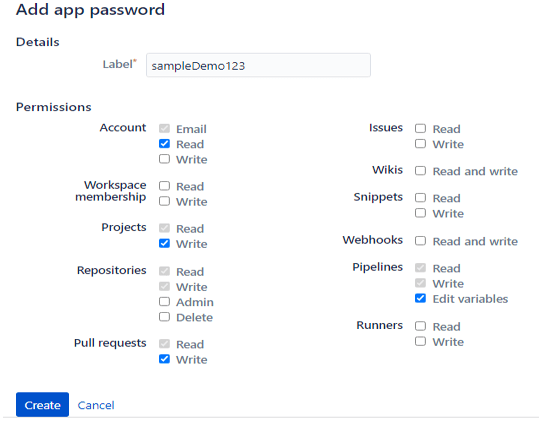541x437 pixels.
Task: Check the Runners Read checkbox
Action: pos(420,326)
